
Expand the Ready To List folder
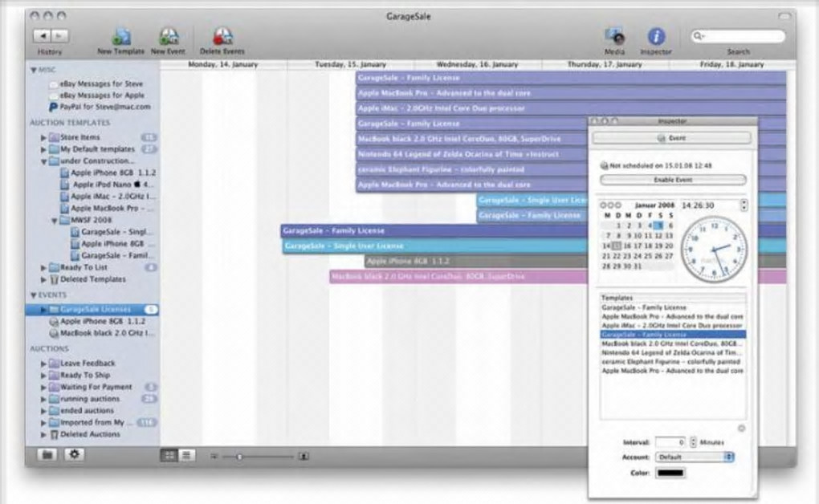pyautogui.click(x=44, y=268)
